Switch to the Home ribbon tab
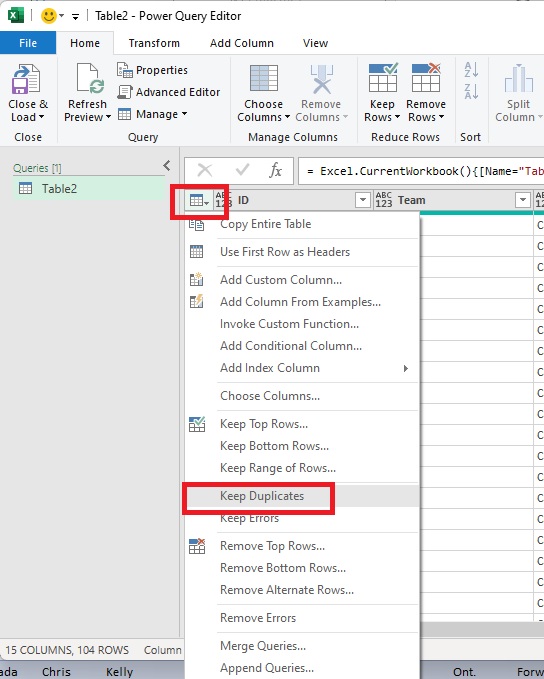The height and width of the screenshot is (679, 544). point(85,43)
